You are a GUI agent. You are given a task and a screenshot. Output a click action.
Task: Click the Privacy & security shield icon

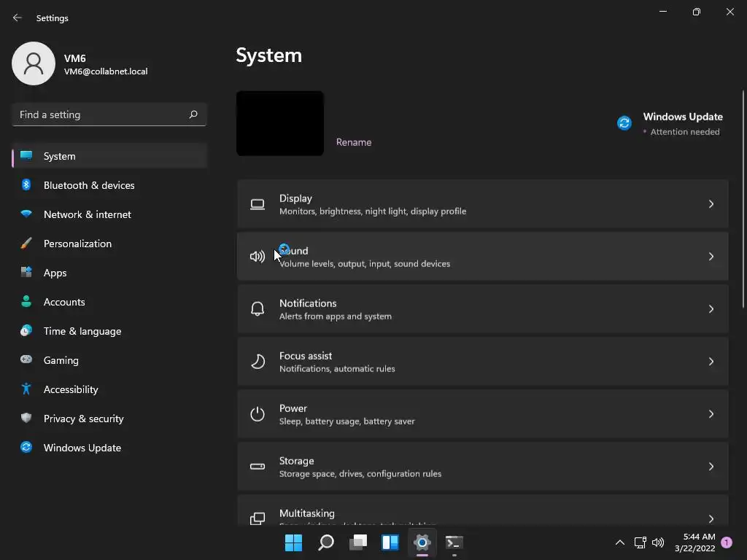pos(26,418)
